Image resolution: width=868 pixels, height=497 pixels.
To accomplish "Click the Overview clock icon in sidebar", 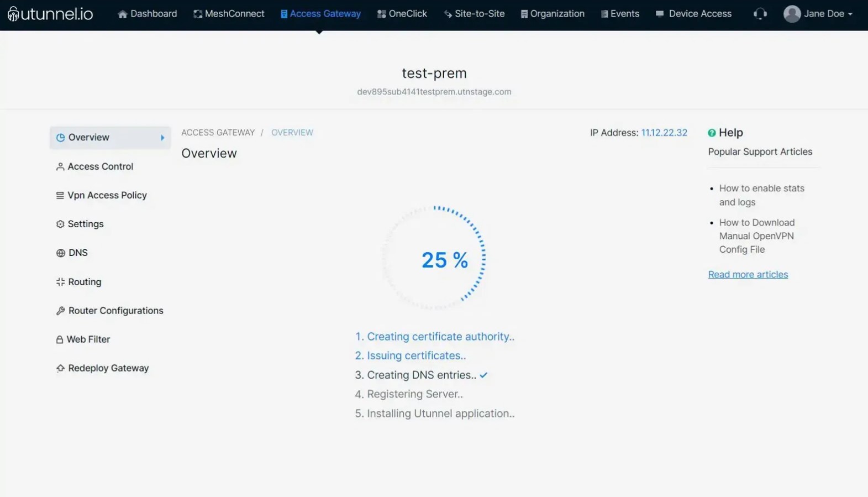I will 61,138.
